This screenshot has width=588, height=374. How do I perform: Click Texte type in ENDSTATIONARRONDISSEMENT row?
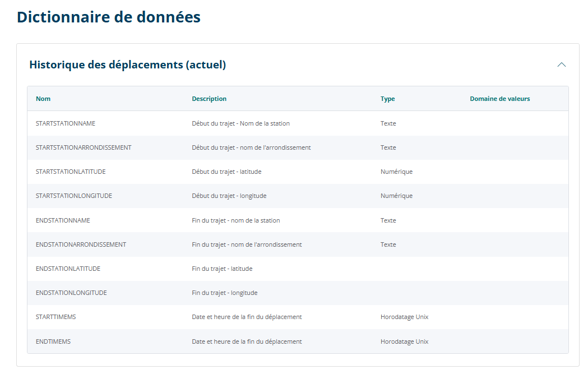(x=388, y=244)
